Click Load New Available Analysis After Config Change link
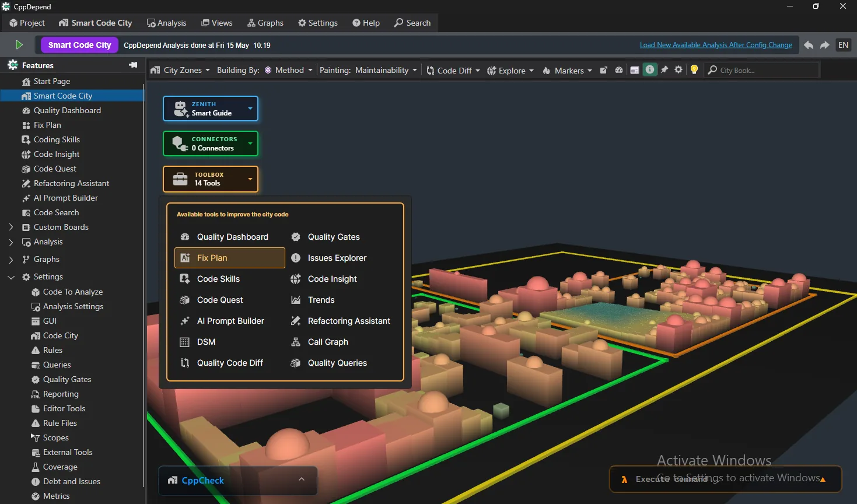 (x=716, y=45)
